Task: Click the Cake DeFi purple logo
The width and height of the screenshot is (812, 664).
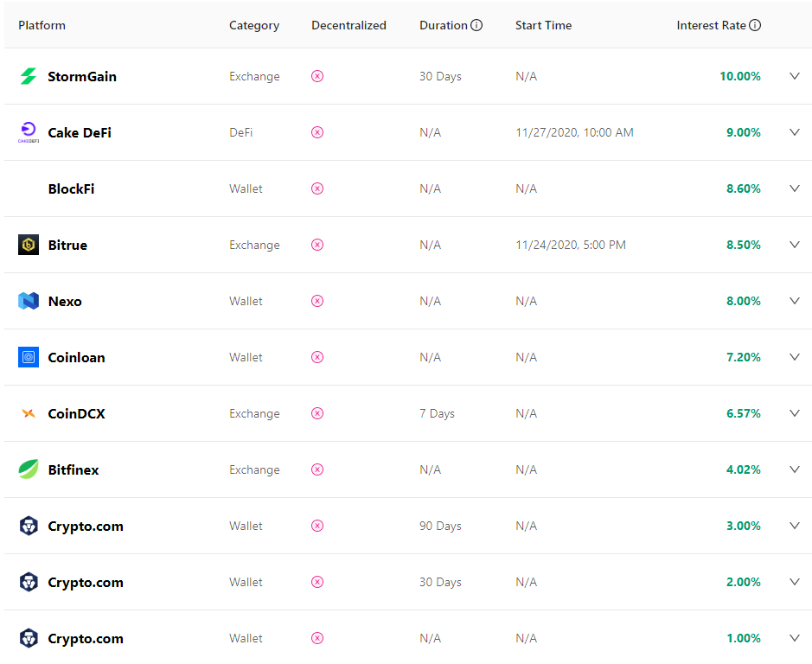Action: pos(29,132)
